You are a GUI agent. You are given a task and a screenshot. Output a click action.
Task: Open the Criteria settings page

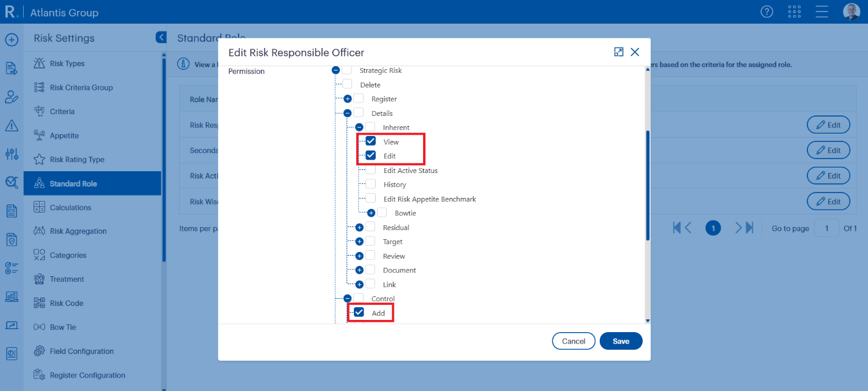(92, 112)
